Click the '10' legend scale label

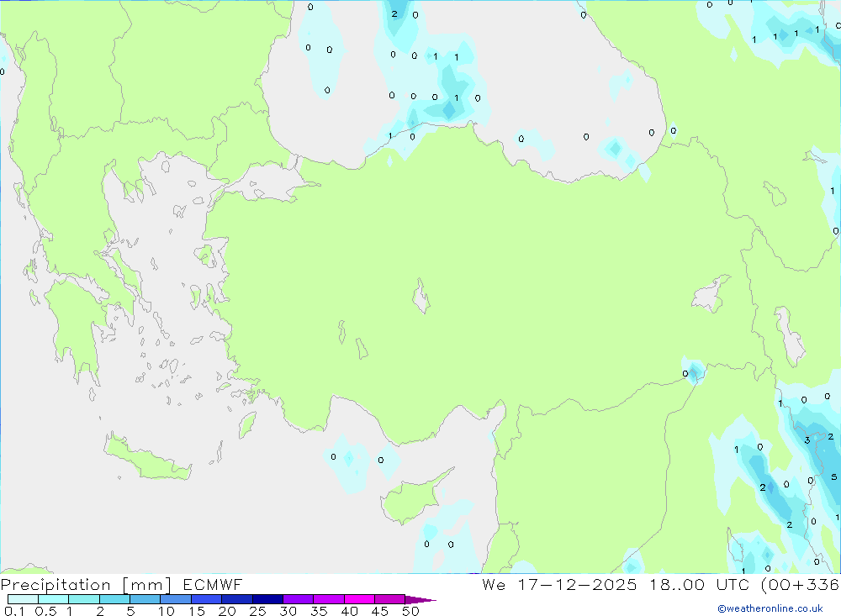coord(167,611)
